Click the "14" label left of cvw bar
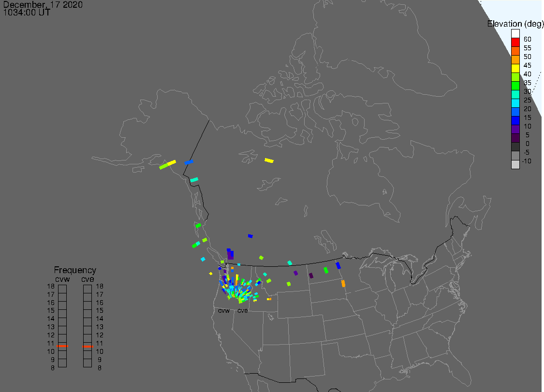Screen dimensions: 544x392 click(x=51, y=319)
